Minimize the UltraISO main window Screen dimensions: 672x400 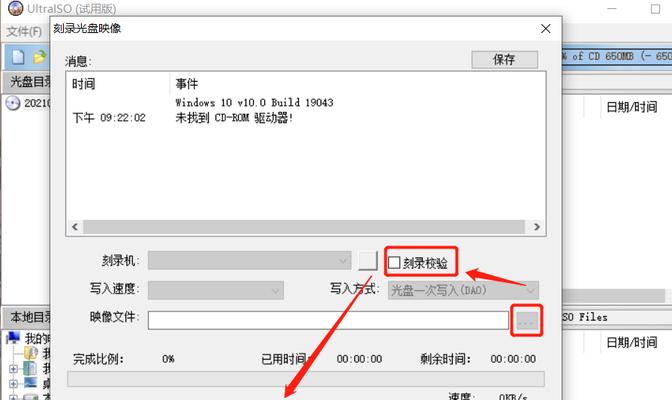click(x=612, y=9)
